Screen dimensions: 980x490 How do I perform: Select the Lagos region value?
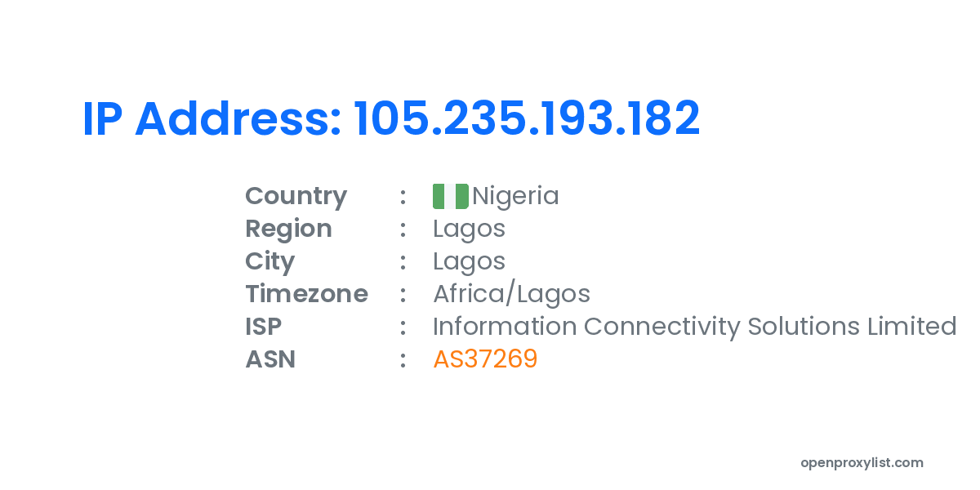click(469, 229)
